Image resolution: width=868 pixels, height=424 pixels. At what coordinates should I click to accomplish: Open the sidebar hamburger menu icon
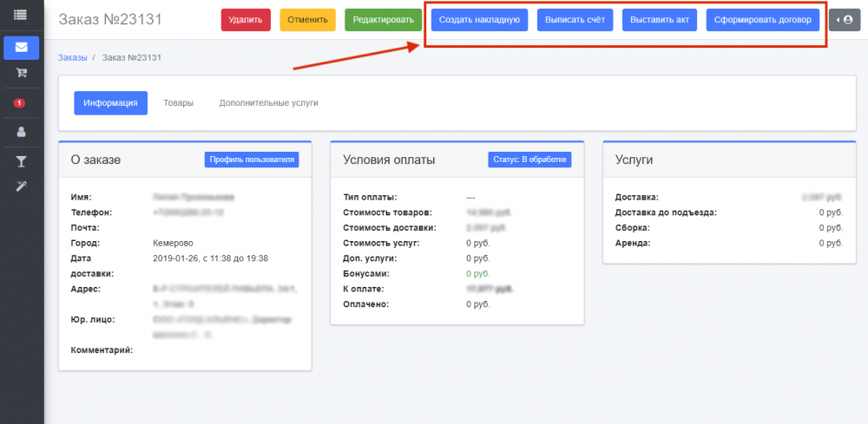coord(21,15)
